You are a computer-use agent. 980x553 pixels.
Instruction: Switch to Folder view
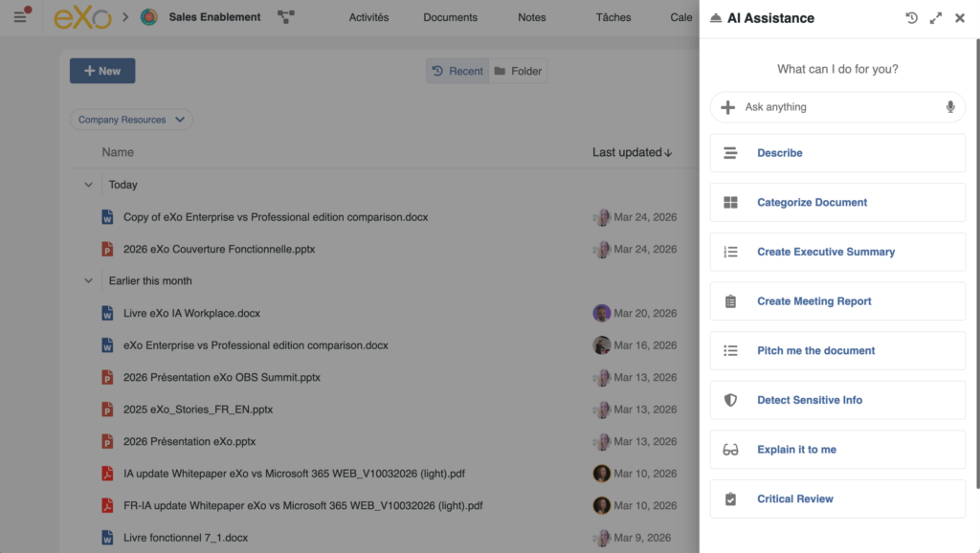pos(518,71)
